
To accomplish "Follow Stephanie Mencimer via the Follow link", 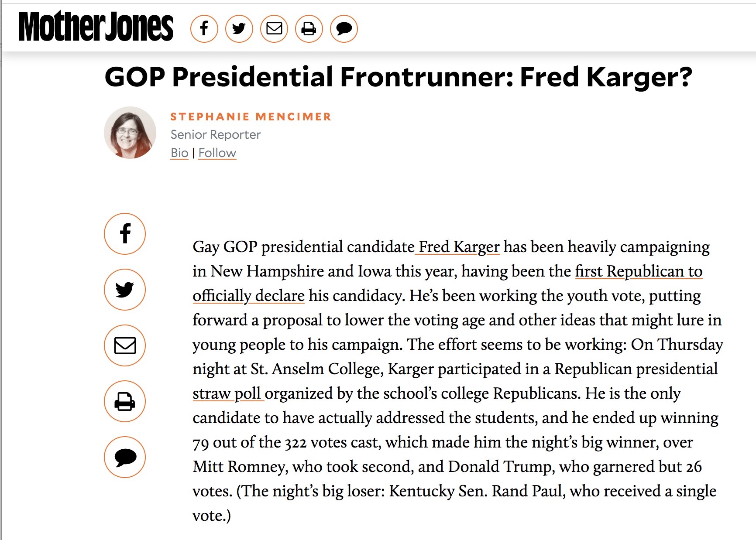I will 217,153.
